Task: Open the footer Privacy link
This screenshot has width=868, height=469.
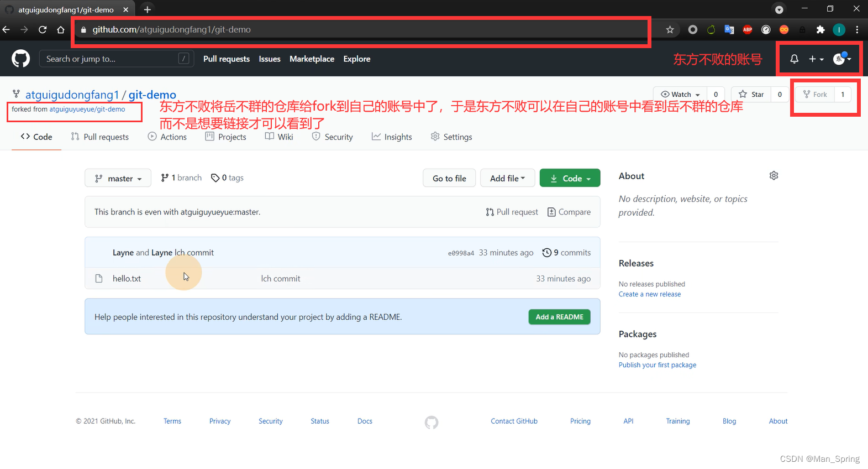Action: click(x=220, y=421)
